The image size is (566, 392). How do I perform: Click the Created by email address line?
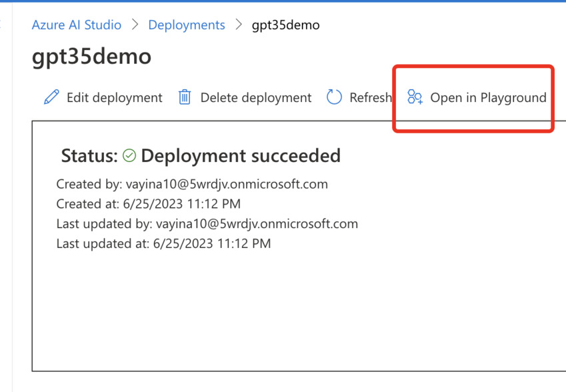click(192, 184)
